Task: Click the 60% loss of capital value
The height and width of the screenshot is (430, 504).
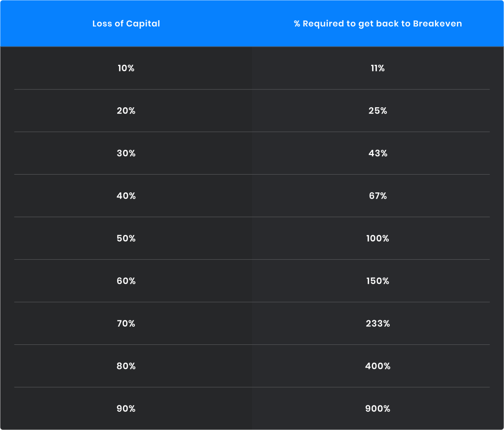Action: pos(126,281)
